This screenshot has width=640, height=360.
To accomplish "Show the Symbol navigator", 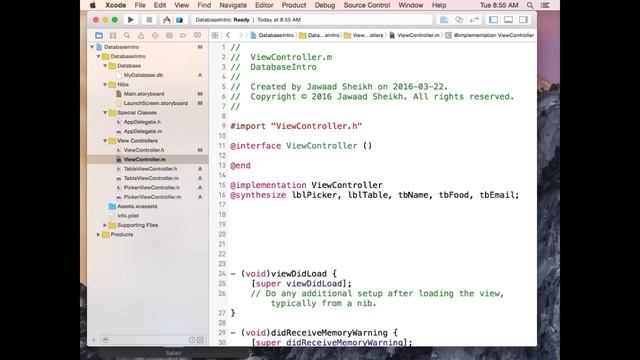I will 113,36.
